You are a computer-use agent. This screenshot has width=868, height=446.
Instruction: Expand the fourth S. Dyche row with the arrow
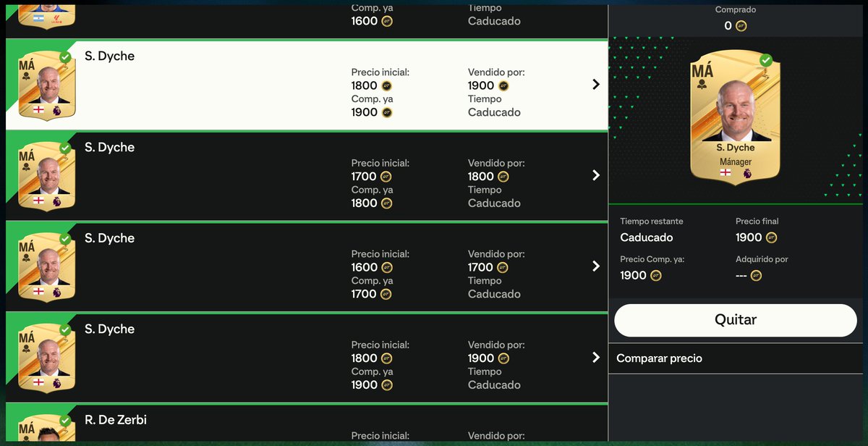pos(595,357)
